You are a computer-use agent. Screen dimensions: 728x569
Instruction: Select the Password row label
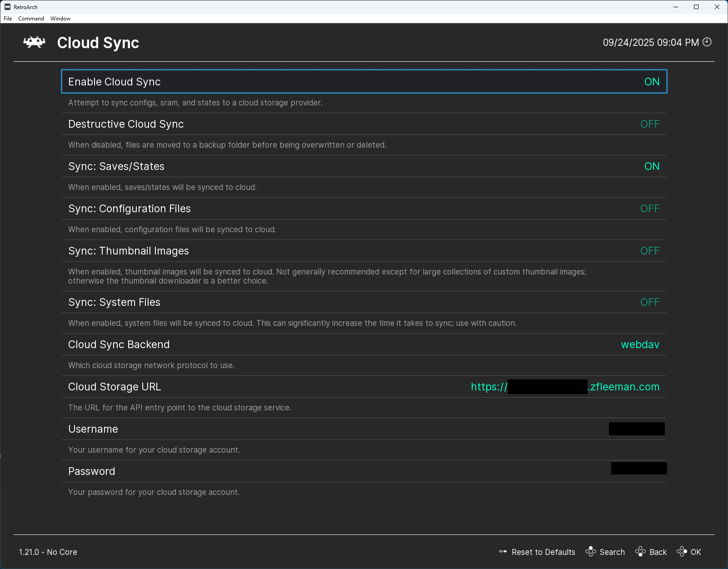[x=92, y=471]
